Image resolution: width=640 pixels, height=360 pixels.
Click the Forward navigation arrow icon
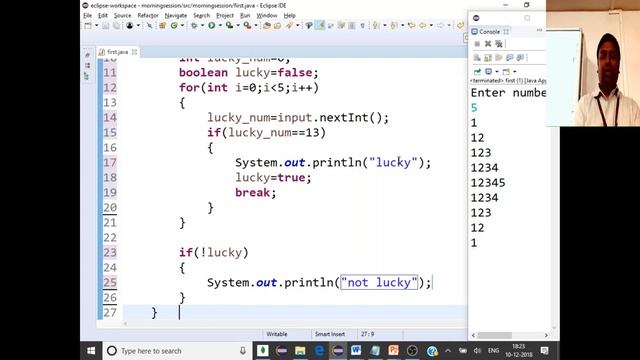[x=440, y=25]
